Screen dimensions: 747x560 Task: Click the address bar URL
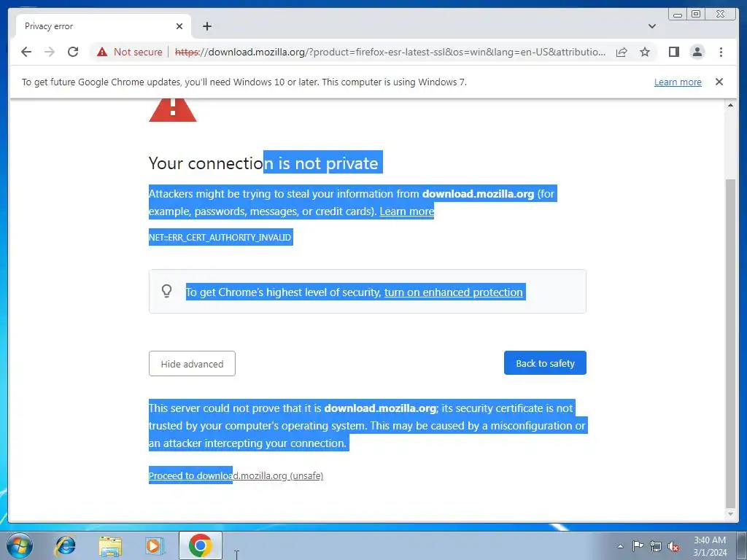click(x=390, y=52)
